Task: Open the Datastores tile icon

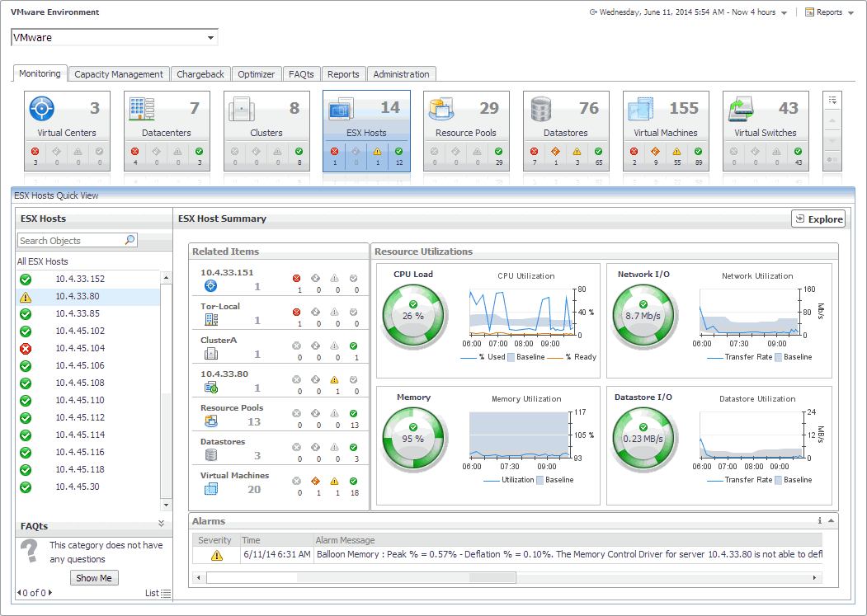Action: point(541,109)
